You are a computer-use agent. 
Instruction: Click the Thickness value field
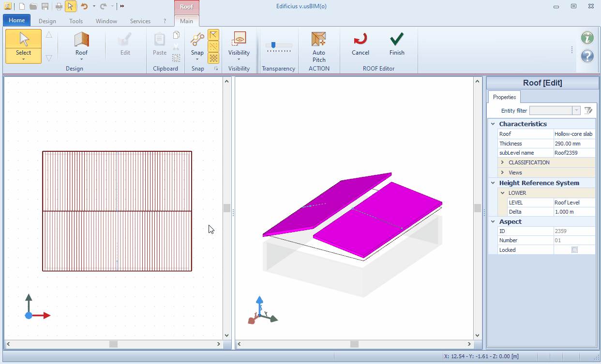click(x=574, y=144)
